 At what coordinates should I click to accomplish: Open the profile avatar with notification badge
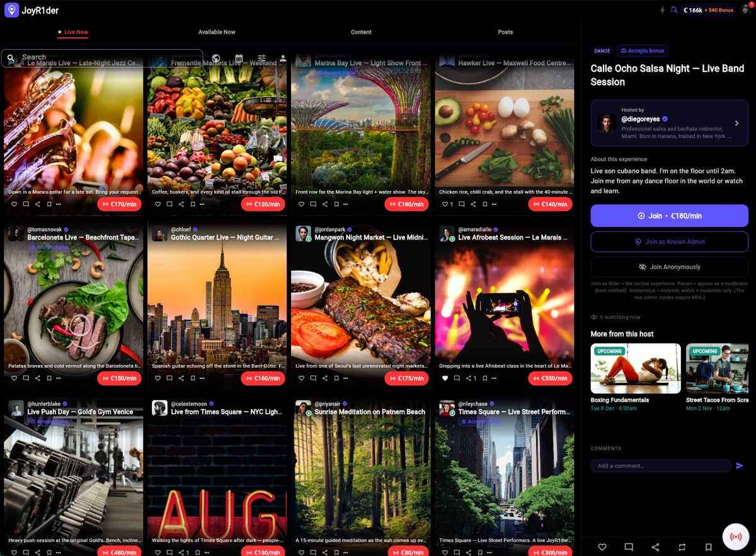click(x=746, y=9)
